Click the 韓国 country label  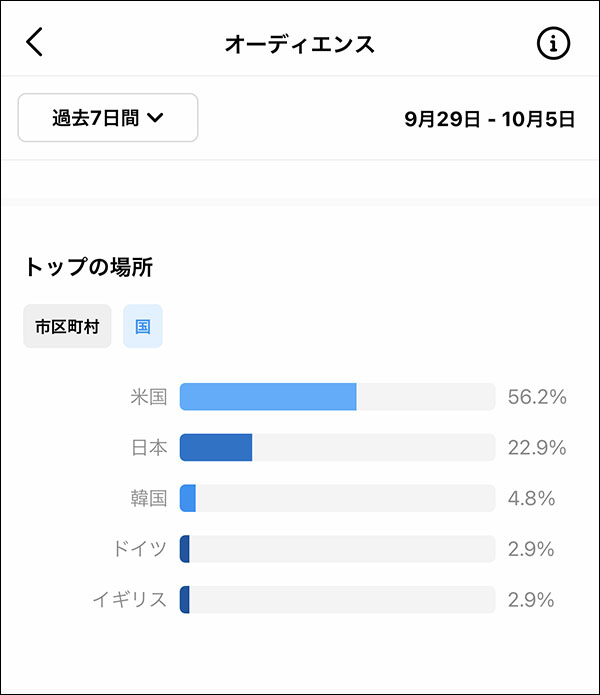[149, 498]
